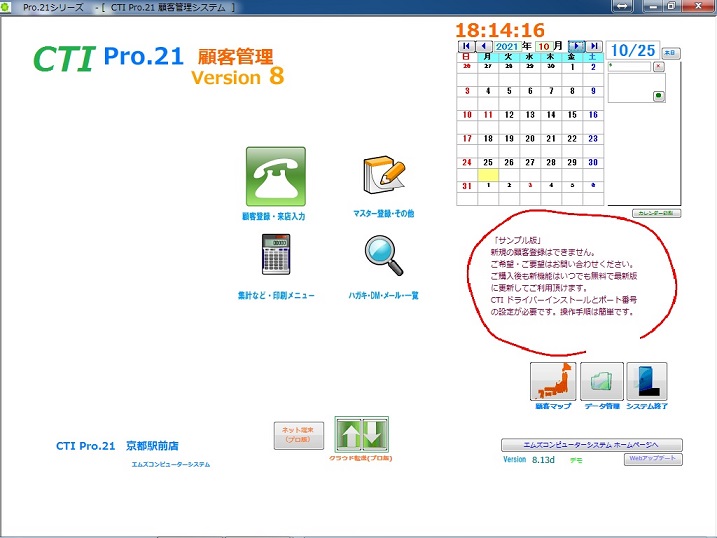Open ハガキ・DM・メール・一覧 magnifier icon
Viewport: 717px width, 538px height.
click(384, 256)
